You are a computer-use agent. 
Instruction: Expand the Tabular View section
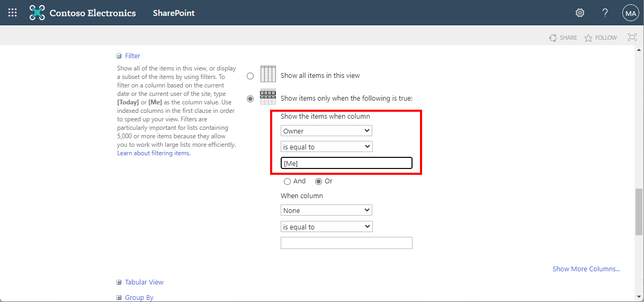click(119, 282)
